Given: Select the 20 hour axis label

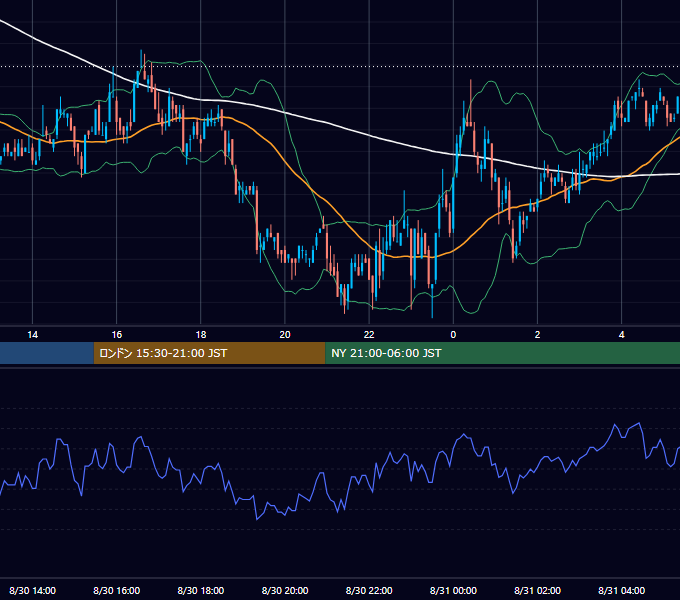Looking at the screenshot, I should click(285, 335).
